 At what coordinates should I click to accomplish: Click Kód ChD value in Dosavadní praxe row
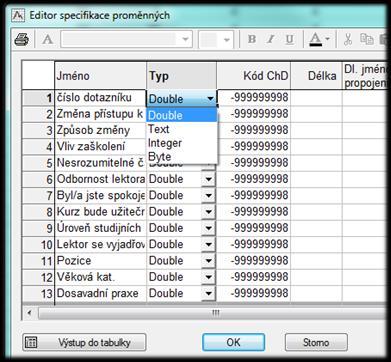point(254,294)
